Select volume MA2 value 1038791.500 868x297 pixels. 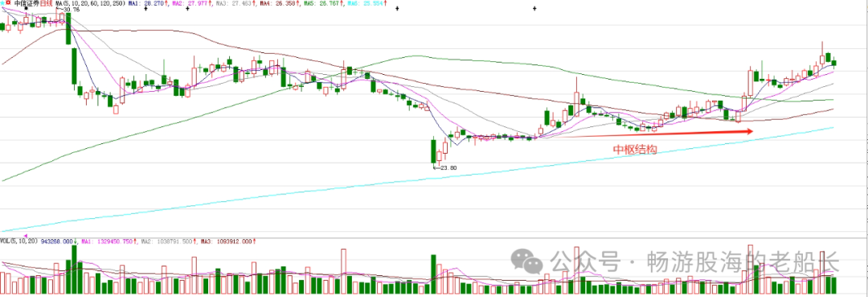coord(174,241)
